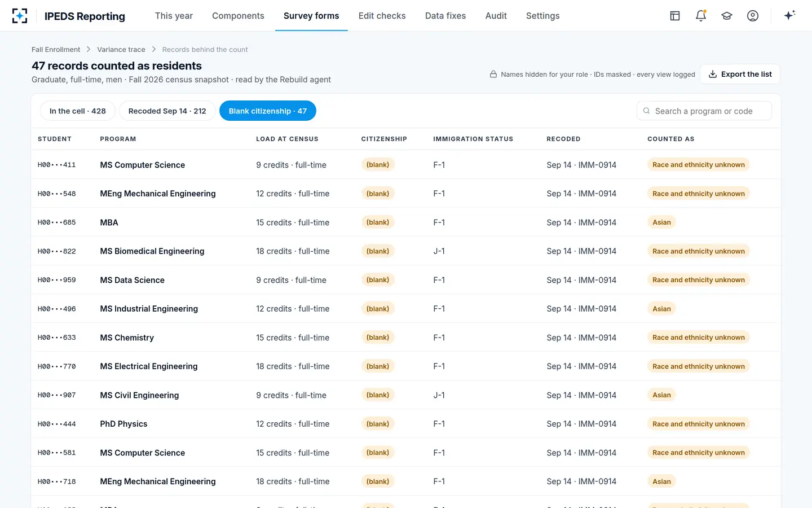
Task: Open the user account icon
Action: pyautogui.click(x=753, y=16)
